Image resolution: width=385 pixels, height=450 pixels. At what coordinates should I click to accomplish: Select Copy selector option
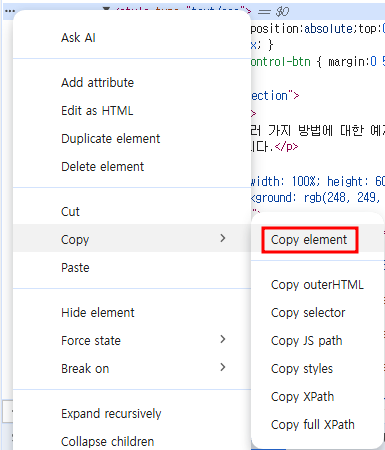click(317, 313)
